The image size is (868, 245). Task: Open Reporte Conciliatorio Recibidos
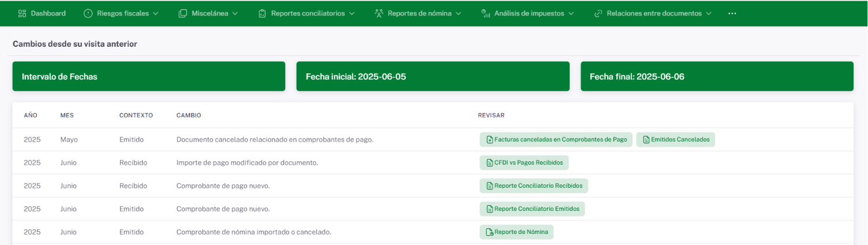(534, 186)
